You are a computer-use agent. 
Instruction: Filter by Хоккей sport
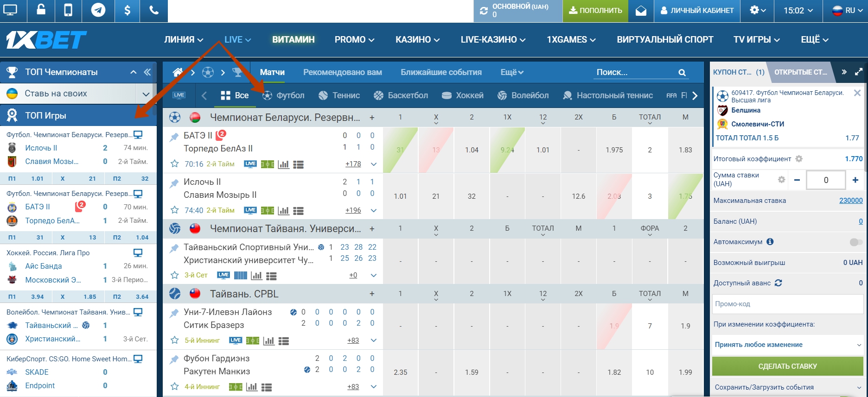coord(462,95)
